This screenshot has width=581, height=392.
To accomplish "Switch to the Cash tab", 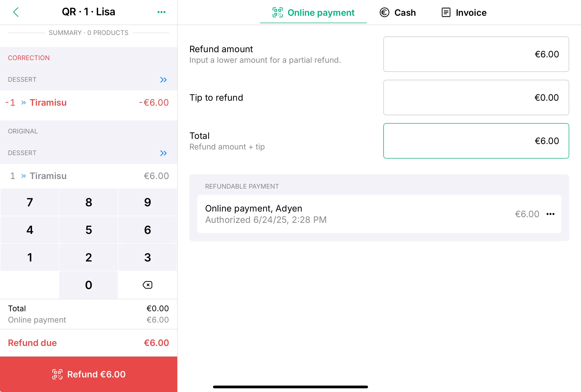I will (405, 12).
